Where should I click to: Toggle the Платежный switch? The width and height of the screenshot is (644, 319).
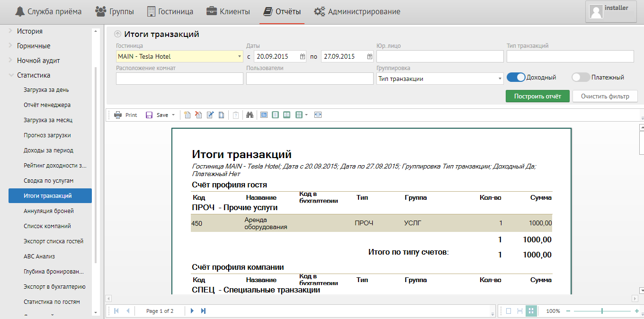(x=581, y=78)
